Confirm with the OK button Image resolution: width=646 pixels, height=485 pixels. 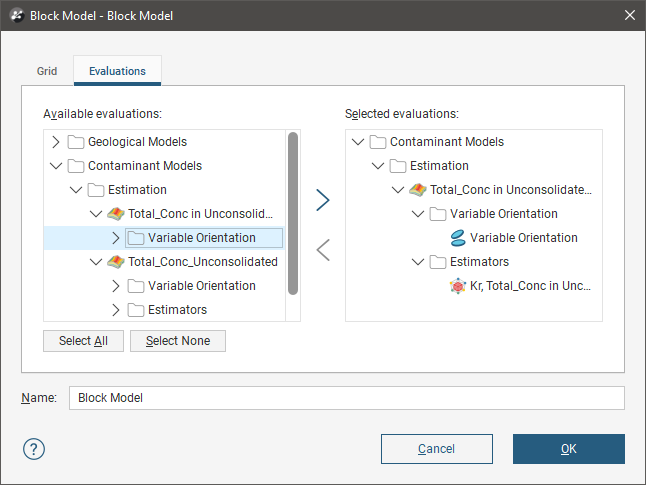(568, 449)
